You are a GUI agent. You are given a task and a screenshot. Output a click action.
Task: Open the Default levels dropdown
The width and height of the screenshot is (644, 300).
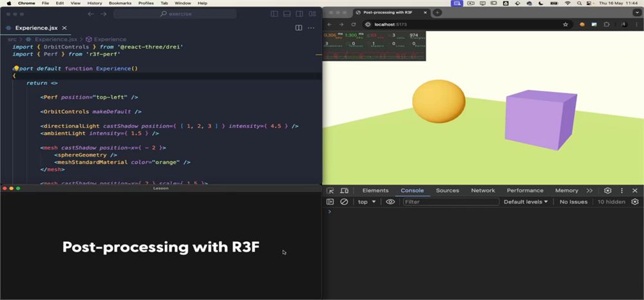coord(526,202)
